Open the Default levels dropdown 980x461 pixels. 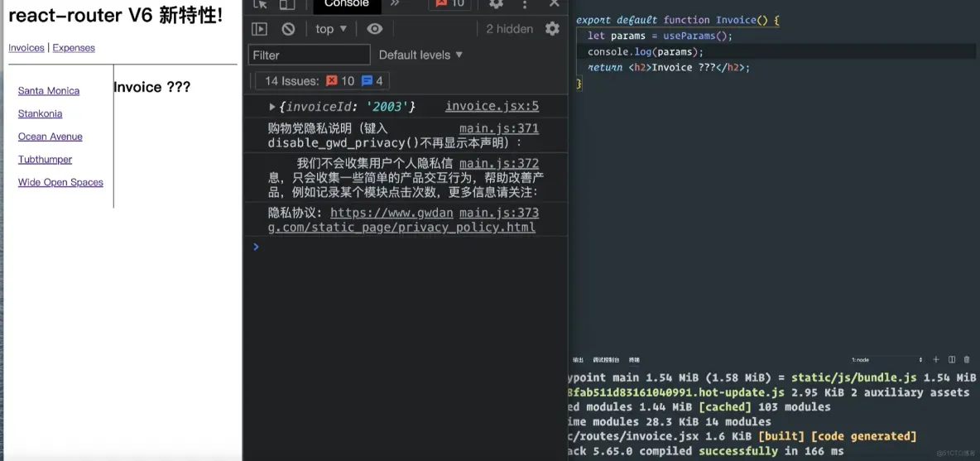click(420, 55)
